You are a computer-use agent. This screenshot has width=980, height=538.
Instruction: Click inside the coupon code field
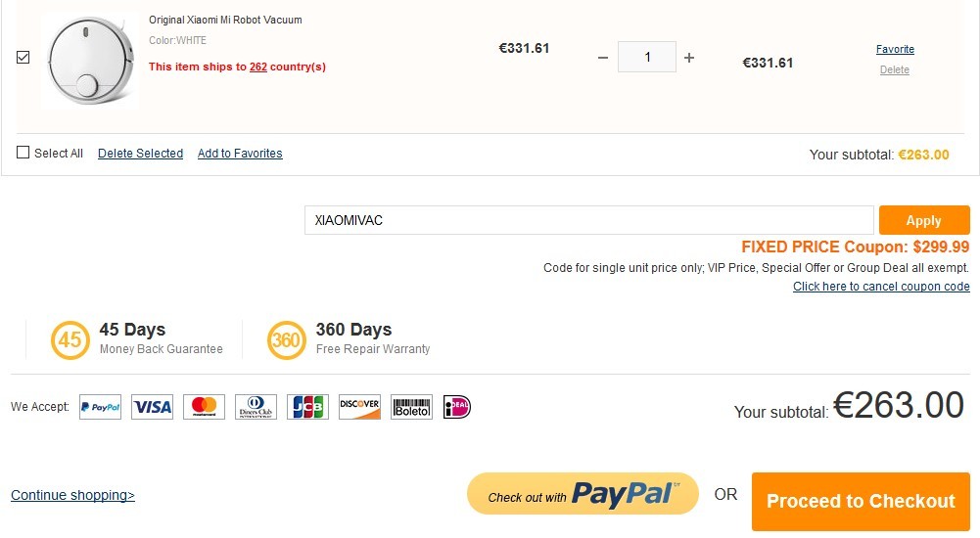[588, 220]
